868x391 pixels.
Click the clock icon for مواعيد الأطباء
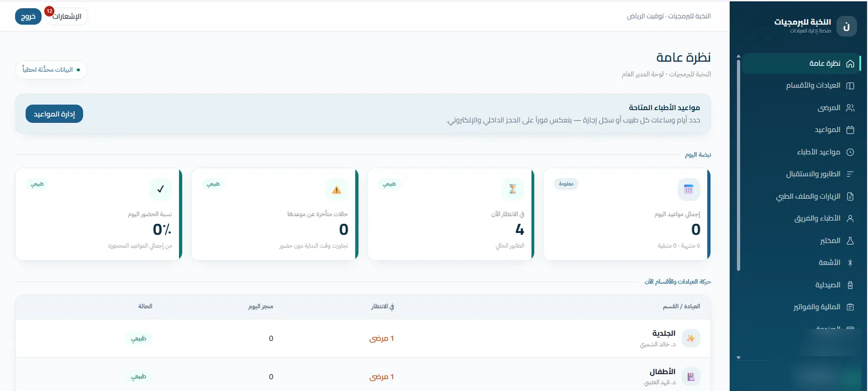pyautogui.click(x=850, y=152)
